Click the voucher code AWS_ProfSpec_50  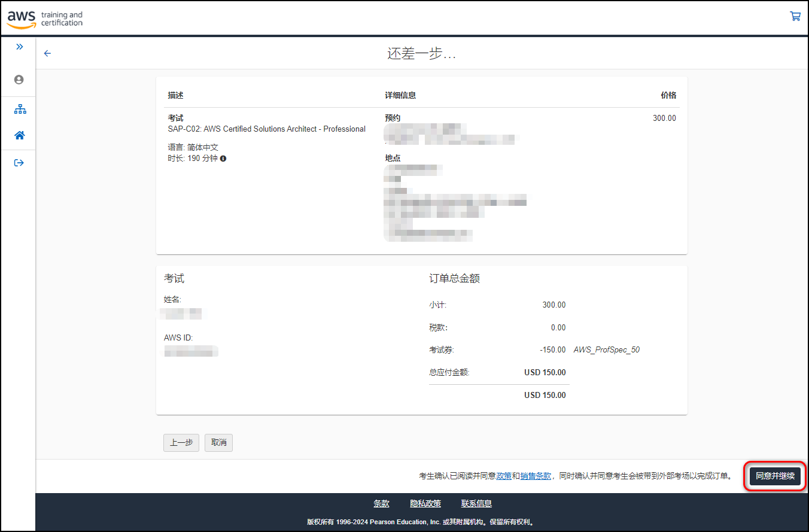(607, 349)
